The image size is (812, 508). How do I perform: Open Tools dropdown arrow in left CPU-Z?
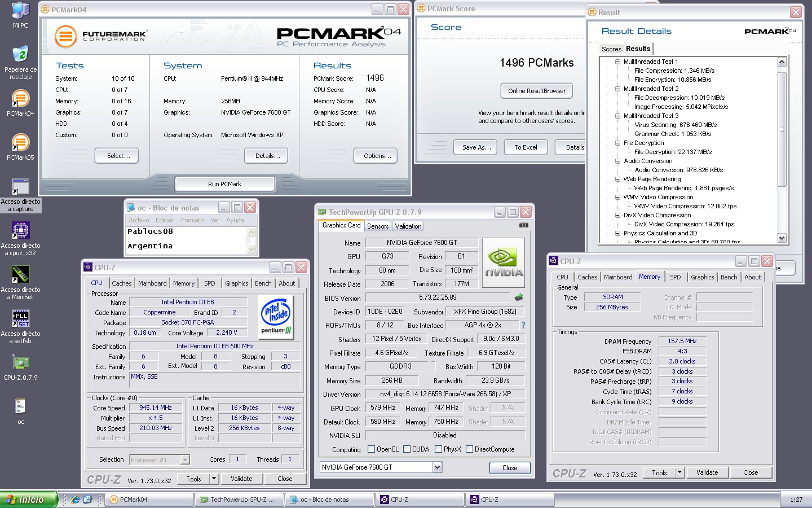(214, 479)
